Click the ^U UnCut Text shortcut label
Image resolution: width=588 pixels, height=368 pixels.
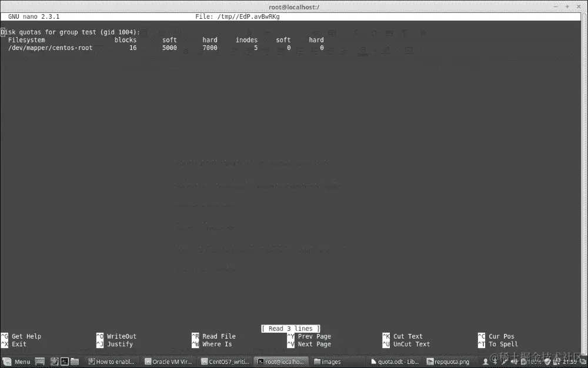coord(406,344)
